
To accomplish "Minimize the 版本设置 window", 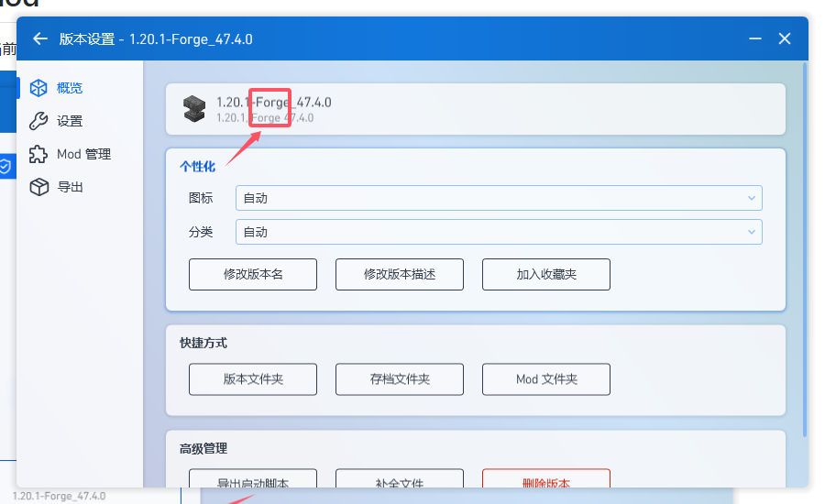I will click(754, 38).
